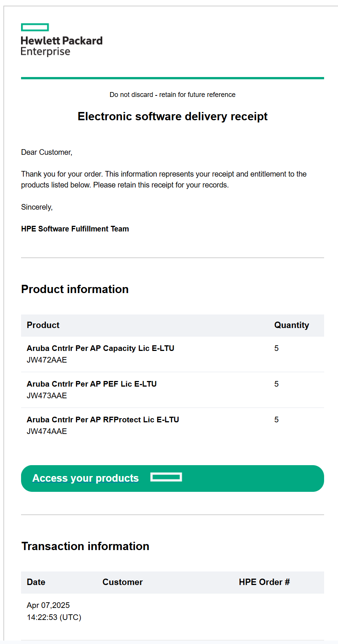
Task: Click the green HPE rectangle logo mark
Action: pyautogui.click(x=35, y=27)
